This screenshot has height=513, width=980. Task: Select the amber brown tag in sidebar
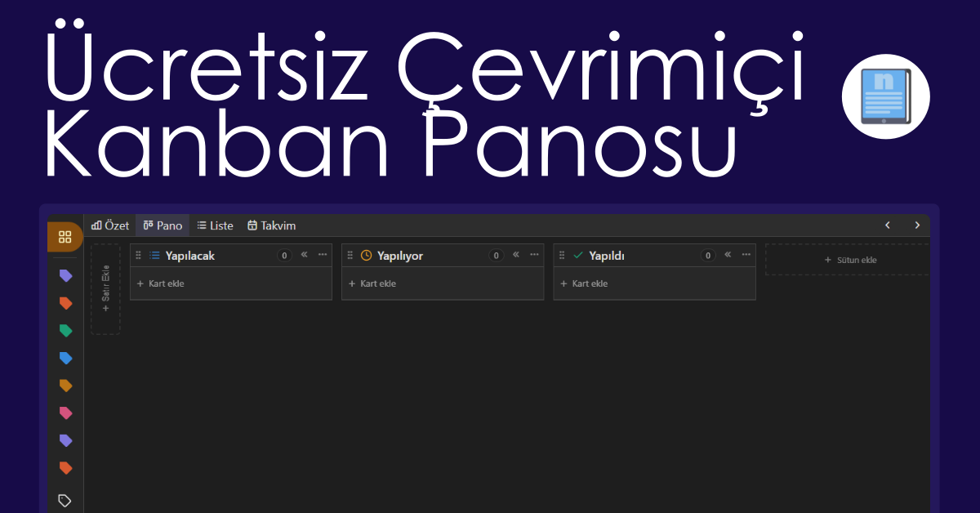coord(65,386)
